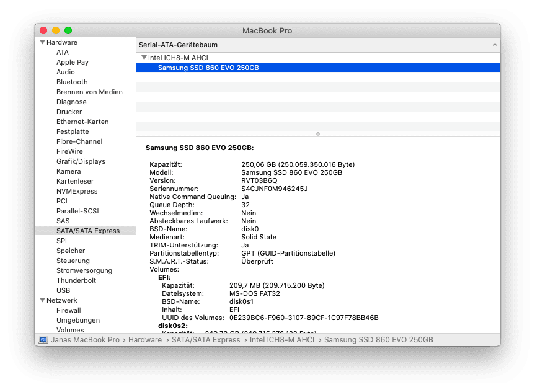The image size is (535, 392).
Task: Open the Audio hardware category
Action: pos(66,72)
